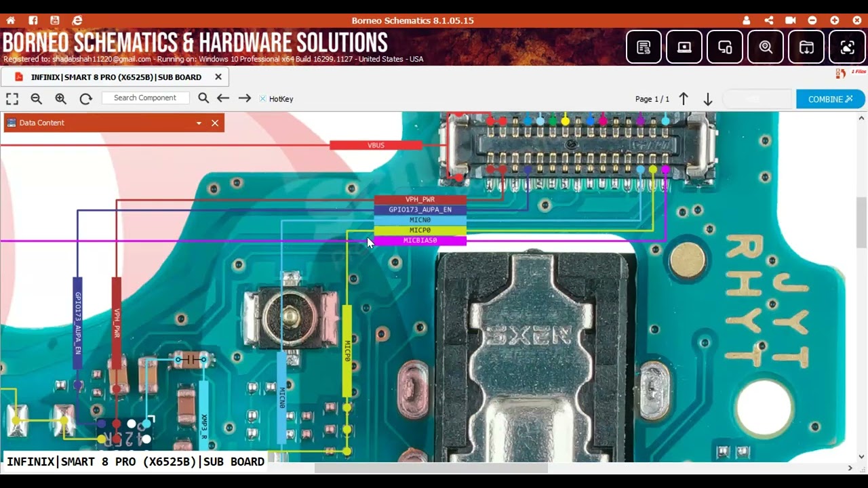Select the INFINIX SMART 8 PRO SUB BOARD tab
Viewport: 868px width, 488px height.
[x=115, y=77]
